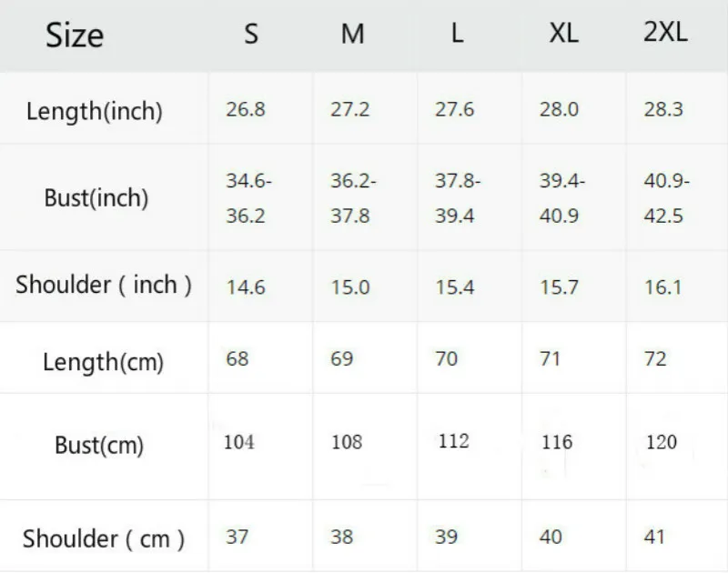
Task: Select the 40.9-42.5 bust range cell
Action: [667, 198]
